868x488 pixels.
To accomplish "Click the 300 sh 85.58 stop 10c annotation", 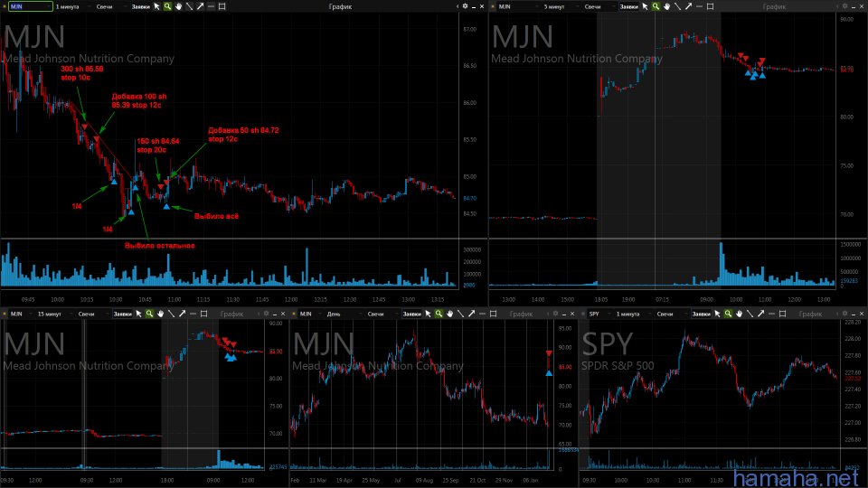I will (x=82, y=73).
